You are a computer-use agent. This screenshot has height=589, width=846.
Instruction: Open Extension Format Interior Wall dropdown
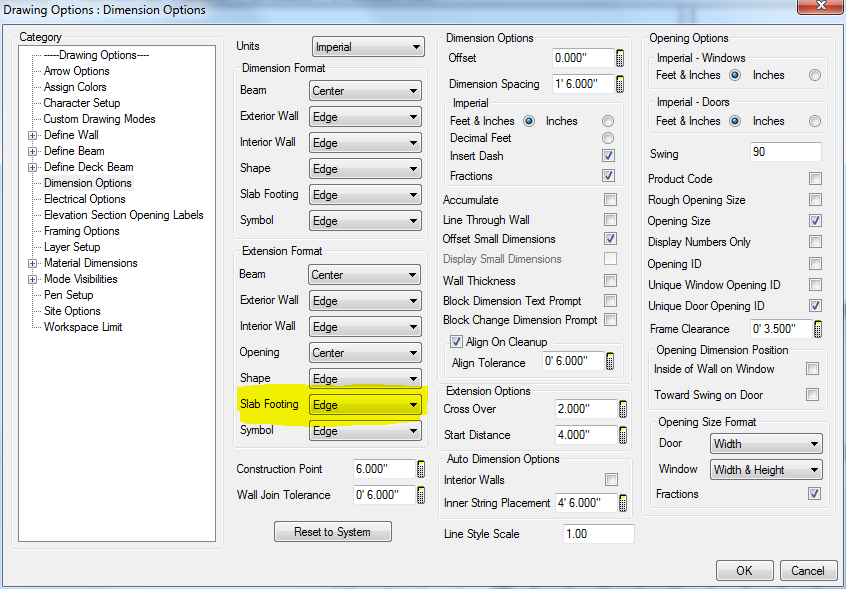365,327
